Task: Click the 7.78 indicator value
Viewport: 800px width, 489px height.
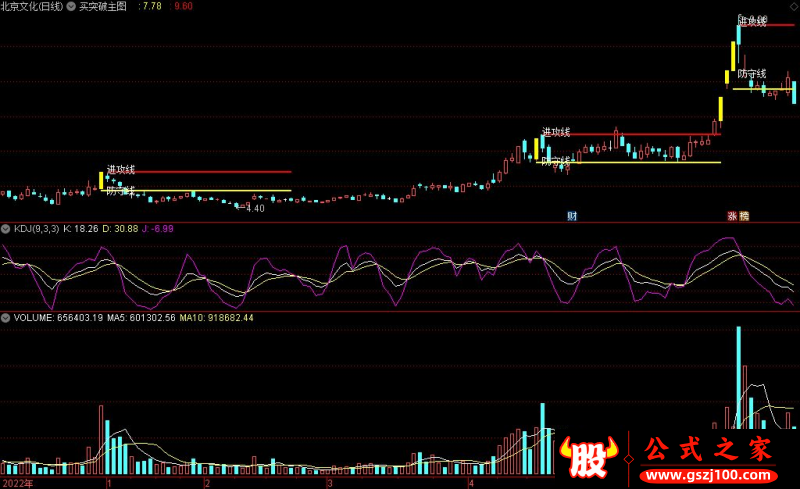Action: (152, 6)
